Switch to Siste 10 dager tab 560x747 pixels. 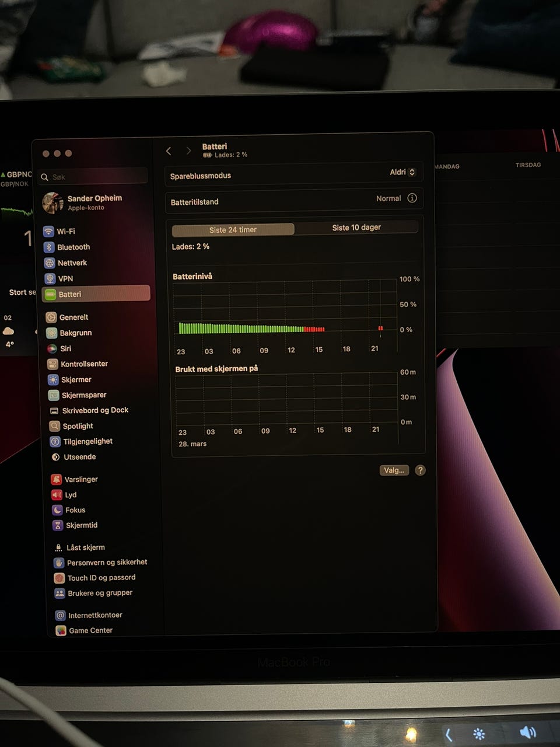(356, 227)
